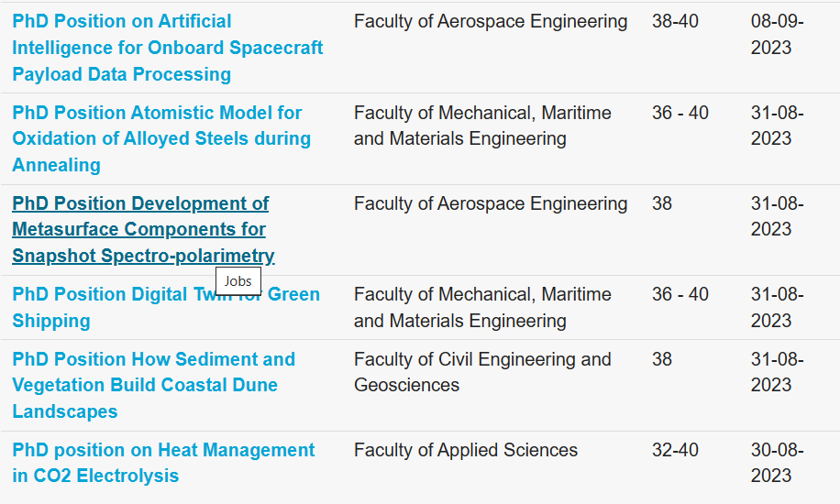Click the Jobs tooltip label
This screenshot has height=504, width=840.
coord(238,281)
